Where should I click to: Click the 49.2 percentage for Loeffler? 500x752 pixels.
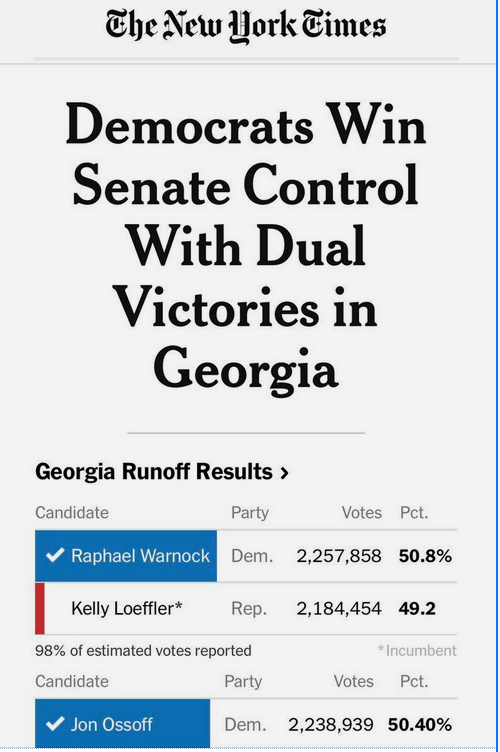pyautogui.click(x=417, y=609)
